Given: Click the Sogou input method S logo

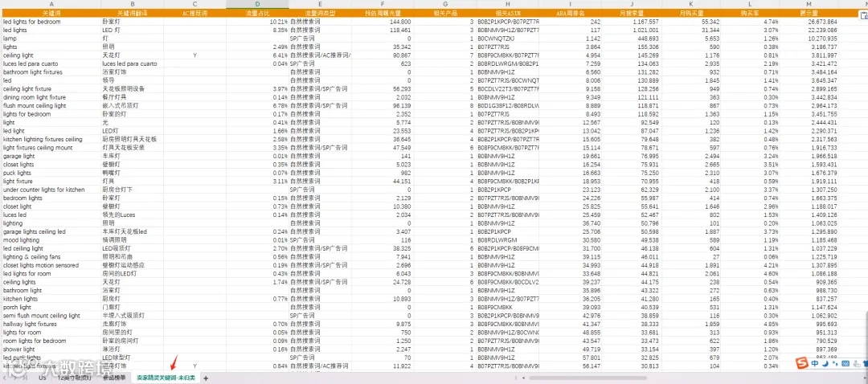Looking at the screenshot, I should 801,363.
